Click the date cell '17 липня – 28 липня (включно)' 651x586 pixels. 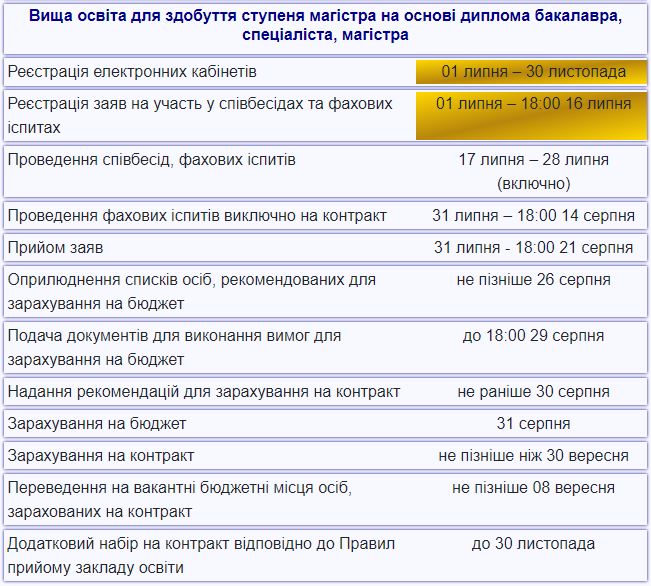(533, 171)
